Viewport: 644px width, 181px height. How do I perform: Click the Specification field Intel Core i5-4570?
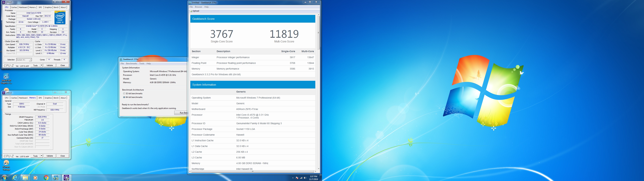click(x=42, y=26)
